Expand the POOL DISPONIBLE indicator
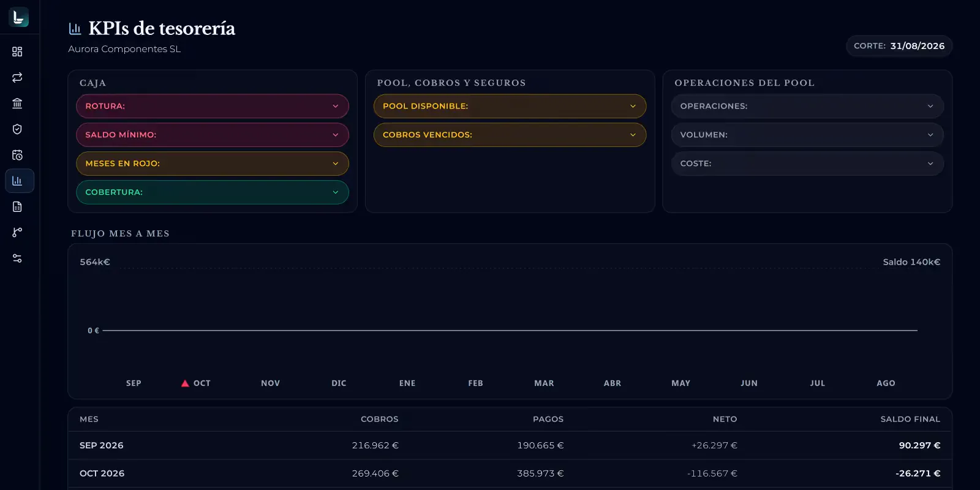Image resolution: width=980 pixels, height=490 pixels. tap(510, 106)
